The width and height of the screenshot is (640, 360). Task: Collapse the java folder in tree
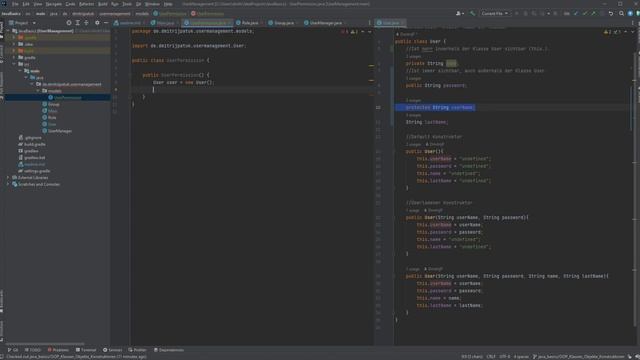point(26,78)
